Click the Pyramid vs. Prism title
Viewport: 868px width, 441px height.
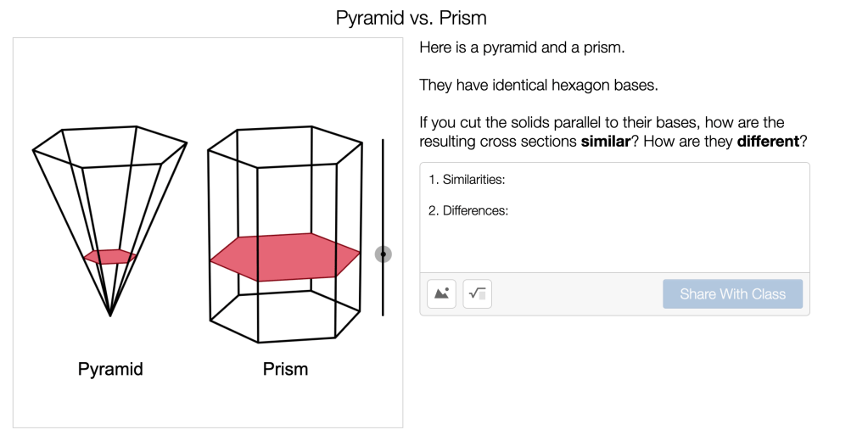[x=411, y=18]
